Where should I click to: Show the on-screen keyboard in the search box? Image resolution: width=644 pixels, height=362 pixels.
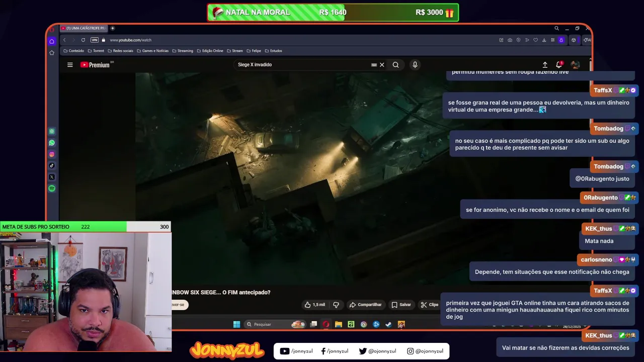(x=374, y=65)
